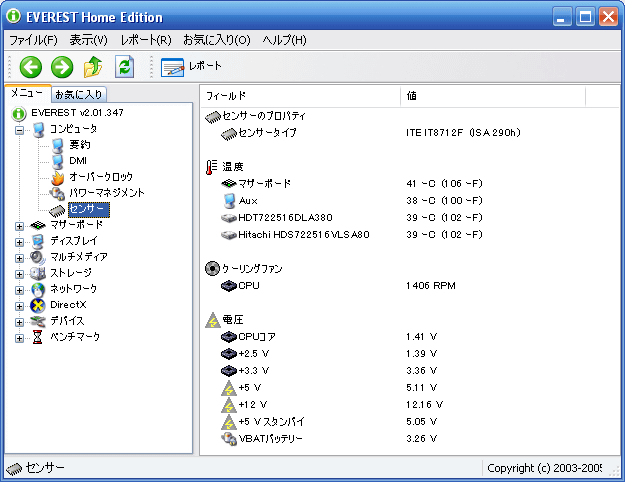Click the オーバークロック flame icon
The width and height of the screenshot is (625, 482).
click(58, 178)
